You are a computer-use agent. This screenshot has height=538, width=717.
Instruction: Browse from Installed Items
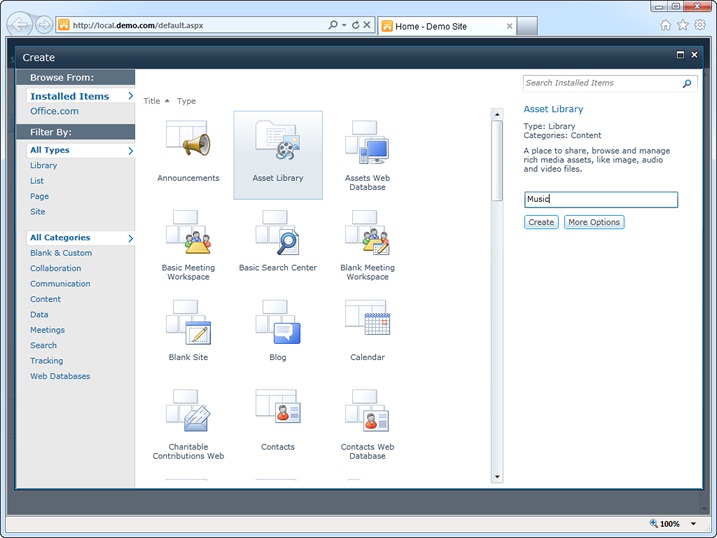pyautogui.click(x=81, y=96)
